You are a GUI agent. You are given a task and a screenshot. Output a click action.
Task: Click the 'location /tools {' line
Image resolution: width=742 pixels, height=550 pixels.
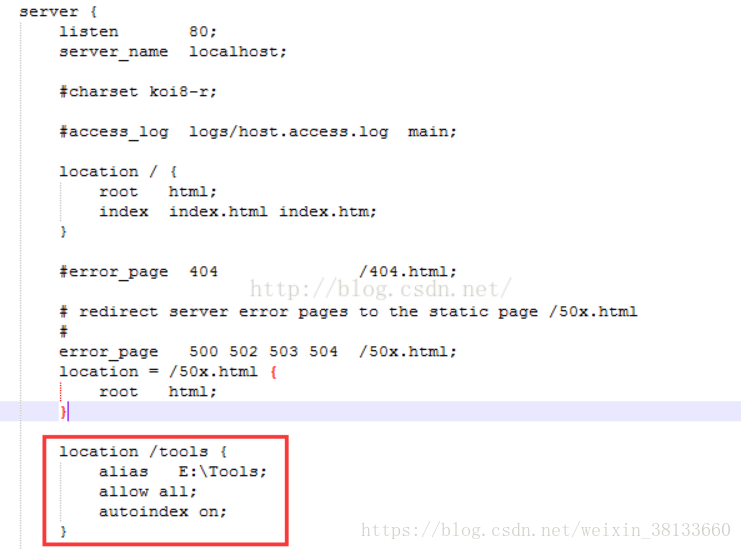coord(143,452)
